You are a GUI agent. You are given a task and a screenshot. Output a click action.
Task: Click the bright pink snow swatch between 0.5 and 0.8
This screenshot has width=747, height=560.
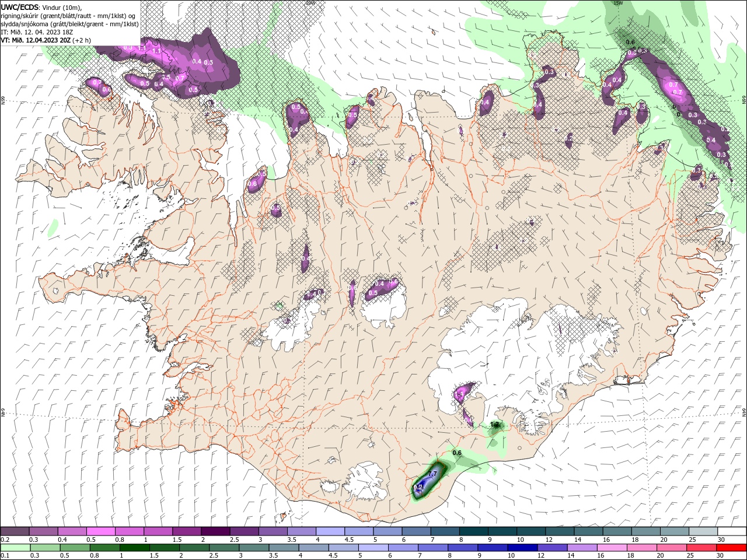[101, 531]
